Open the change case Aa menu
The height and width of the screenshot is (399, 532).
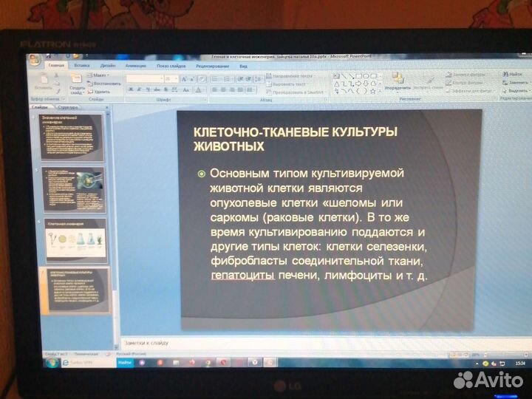coord(186,90)
